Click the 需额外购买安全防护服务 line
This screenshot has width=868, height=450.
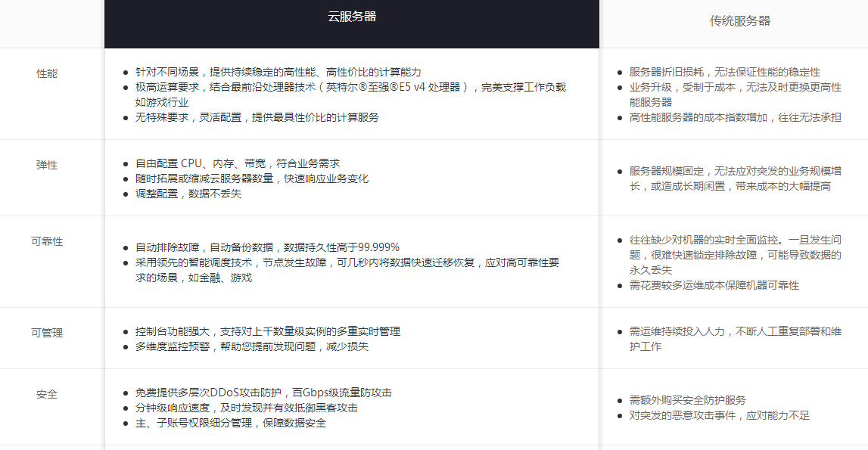[x=687, y=400]
